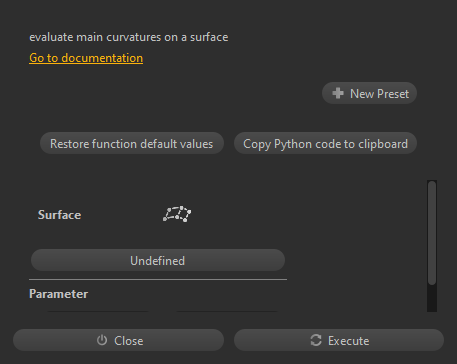Viewport: 457px width, 364px height.
Task: Close the function dialog
Action: coord(118,340)
